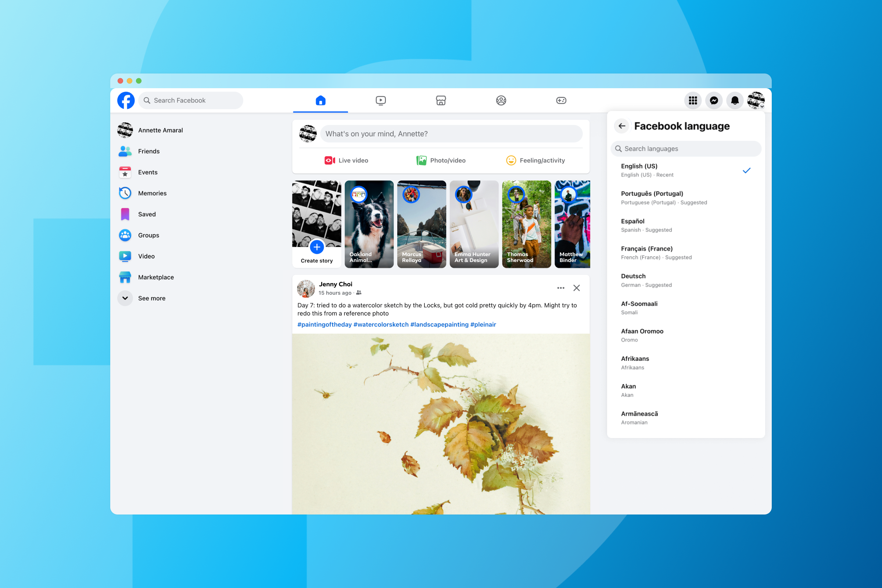
Task: View Matthew Binder story
Action: click(x=572, y=224)
